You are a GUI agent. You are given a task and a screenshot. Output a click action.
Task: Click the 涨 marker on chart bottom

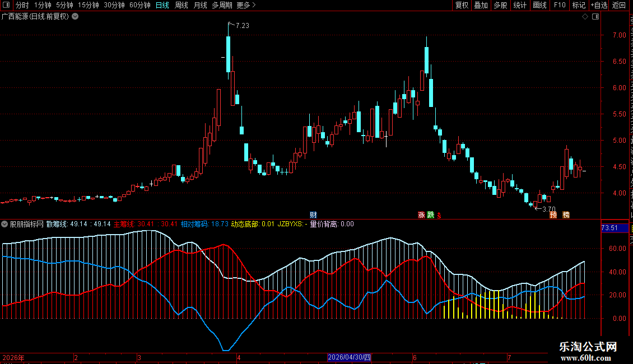coord(421,214)
